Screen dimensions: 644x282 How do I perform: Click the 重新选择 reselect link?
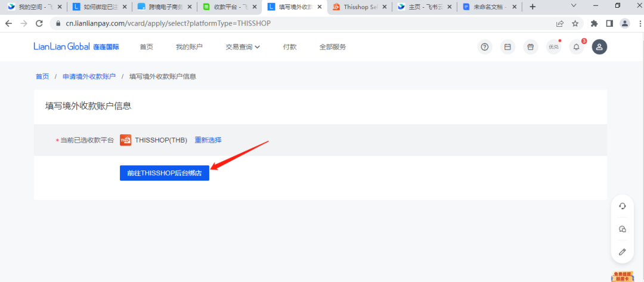[208, 140]
